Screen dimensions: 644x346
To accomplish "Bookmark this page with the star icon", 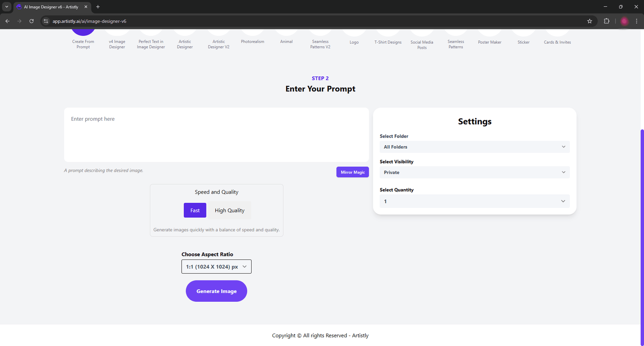I will (590, 21).
